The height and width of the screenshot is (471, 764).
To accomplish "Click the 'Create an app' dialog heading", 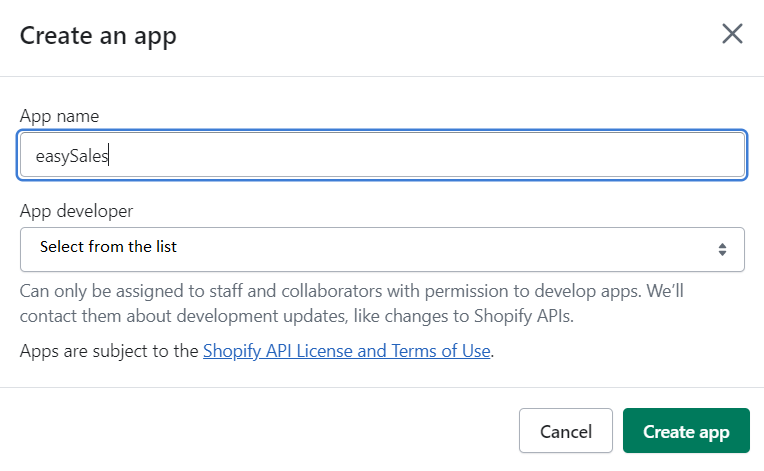I will point(98,36).
